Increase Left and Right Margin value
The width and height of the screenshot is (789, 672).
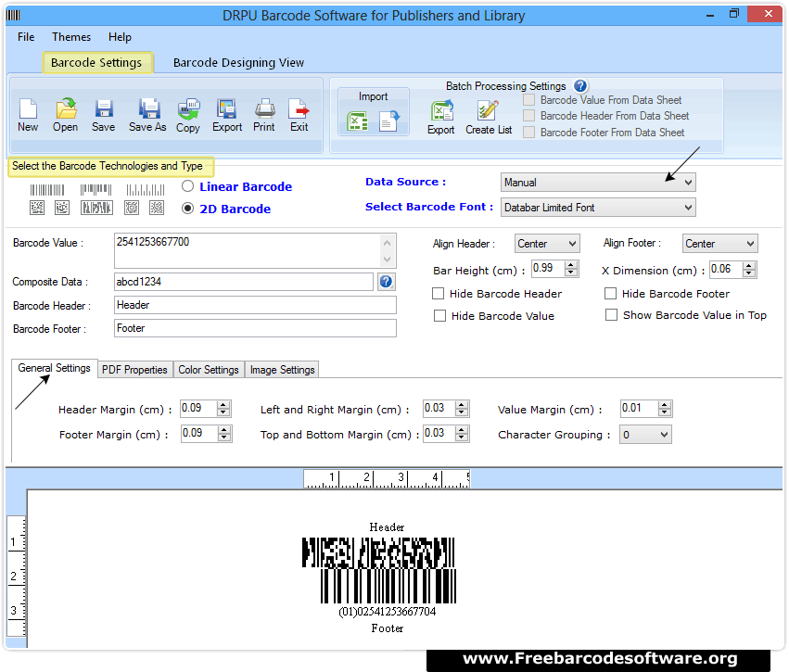pos(462,404)
